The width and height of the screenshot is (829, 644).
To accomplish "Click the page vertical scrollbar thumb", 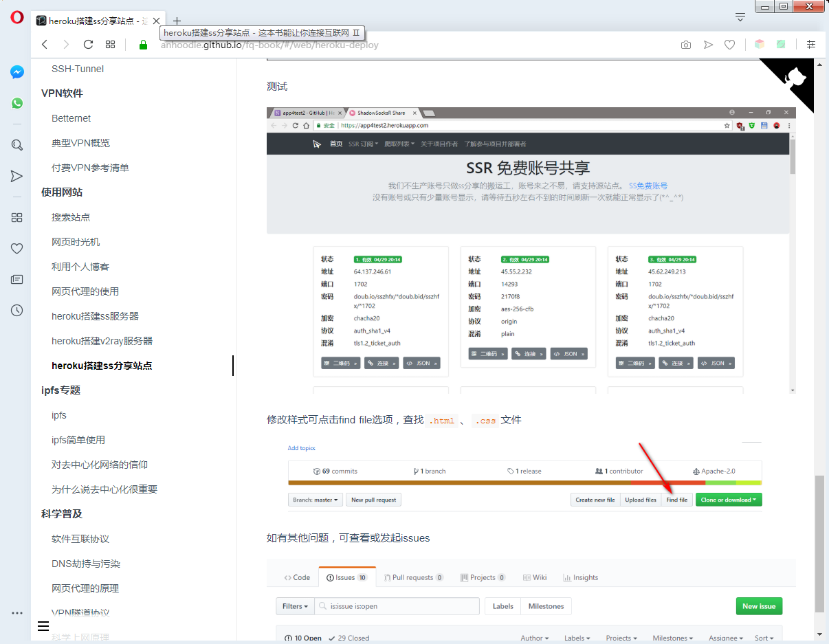I will point(819,543).
